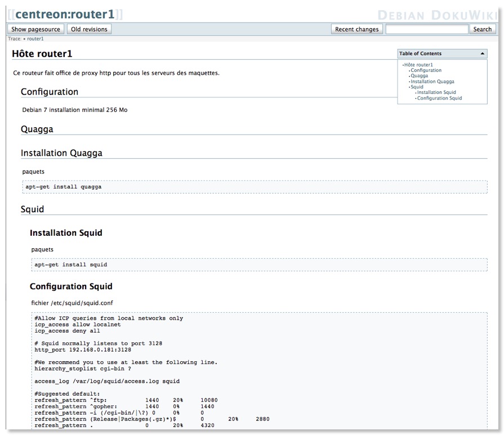Navigate to Squid section in TOC
504x435 pixels.
click(417, 87)
